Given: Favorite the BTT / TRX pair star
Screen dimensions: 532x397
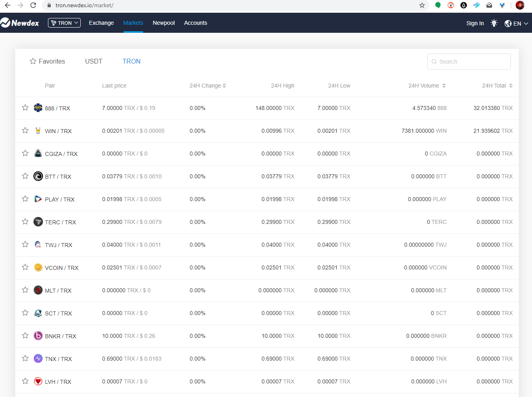Looking at the screenshot, I should 25,176.
